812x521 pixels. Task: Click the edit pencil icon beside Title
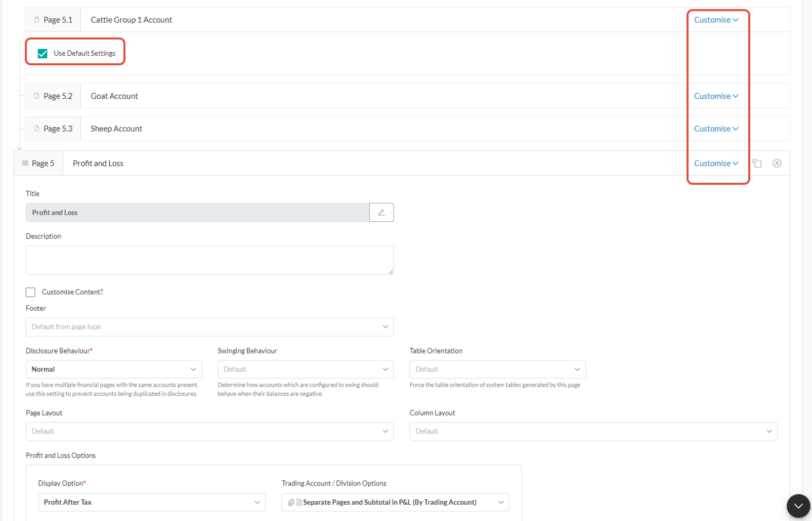point(381,213)
